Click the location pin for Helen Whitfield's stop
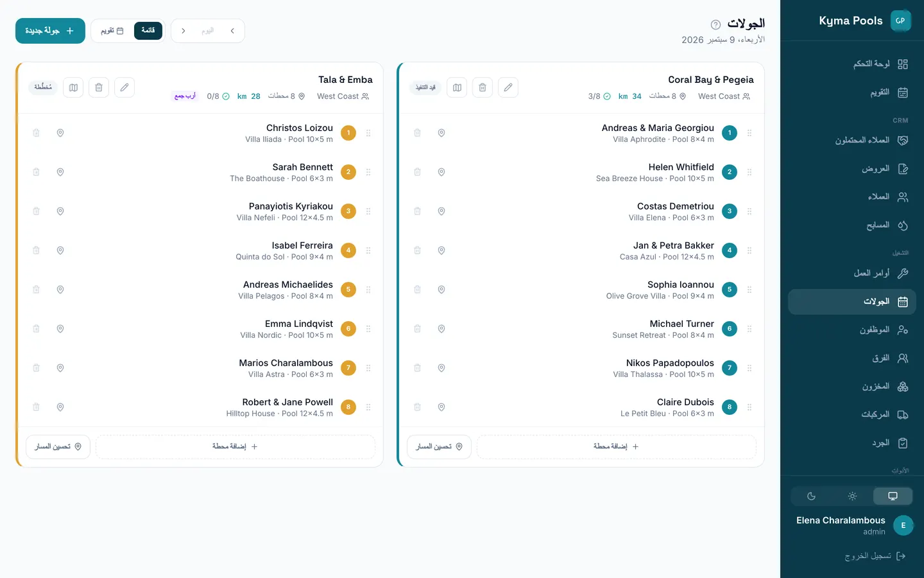This screenshot has height=578, width=924. coord(441,172)
